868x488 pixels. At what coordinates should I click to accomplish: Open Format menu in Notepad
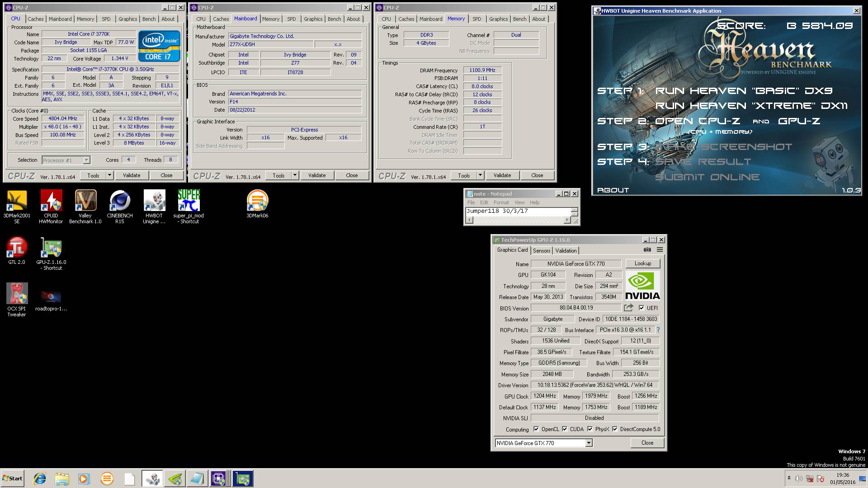501,202
